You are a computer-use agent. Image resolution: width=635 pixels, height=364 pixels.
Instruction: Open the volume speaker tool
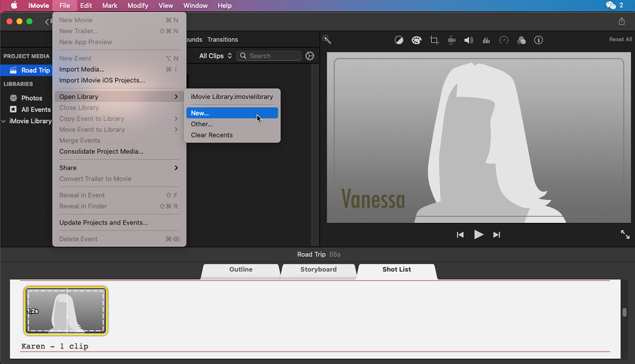click(x=469, y=40)
